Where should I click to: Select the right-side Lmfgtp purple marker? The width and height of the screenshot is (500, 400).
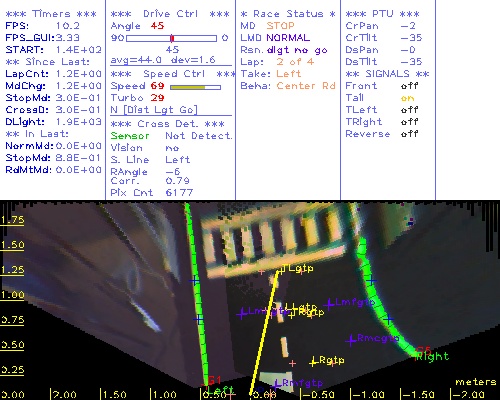point(329,303)
